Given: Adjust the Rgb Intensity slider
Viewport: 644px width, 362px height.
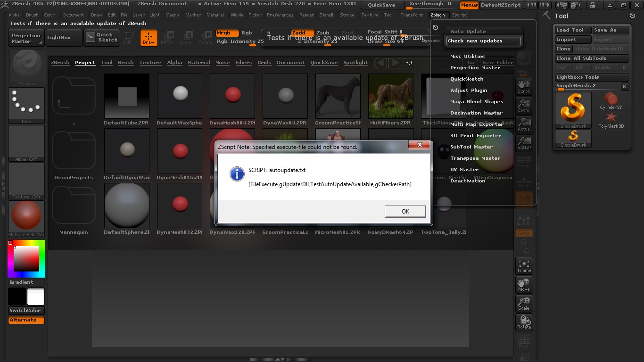Looking at the screenshot, I should [x=240, y=42].
